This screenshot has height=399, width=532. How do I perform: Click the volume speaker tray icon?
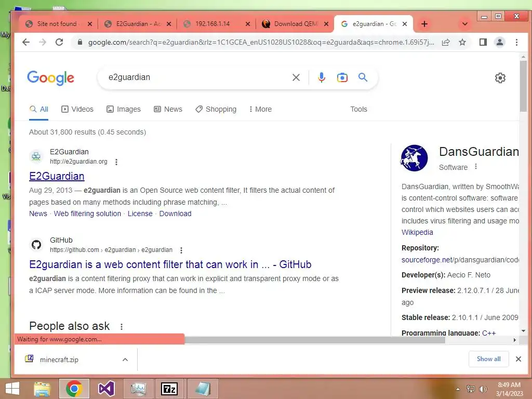pyautogui.click(x=483, y=389)
